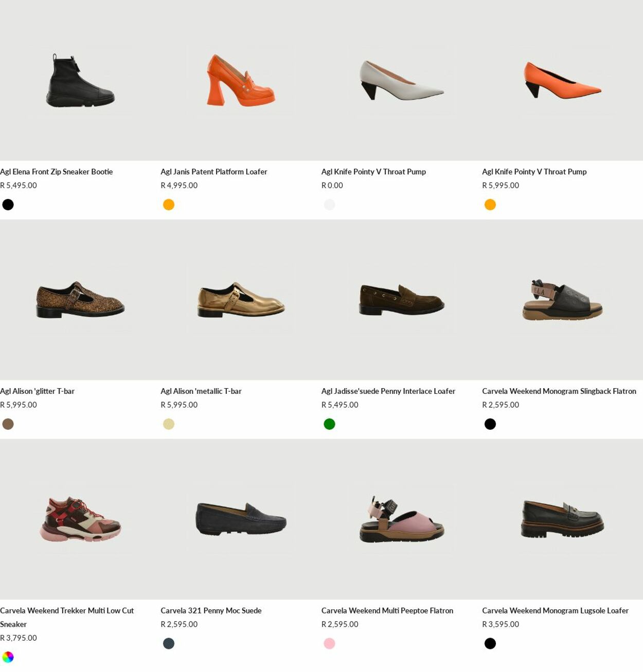View the pink peeptoe sandal image
Image resolution: width=643 pixels, height=672 pixels.
(x=402, y=519)
